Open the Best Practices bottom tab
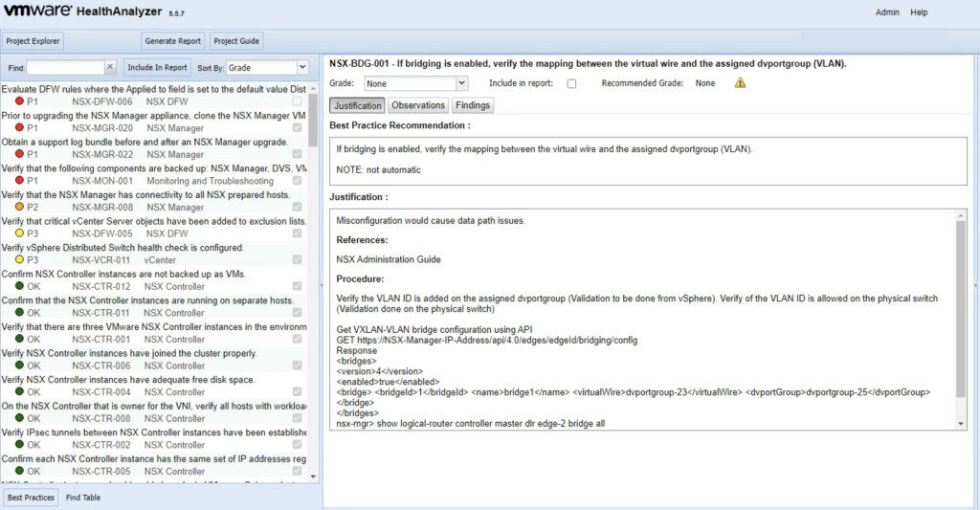 [31, 498]
